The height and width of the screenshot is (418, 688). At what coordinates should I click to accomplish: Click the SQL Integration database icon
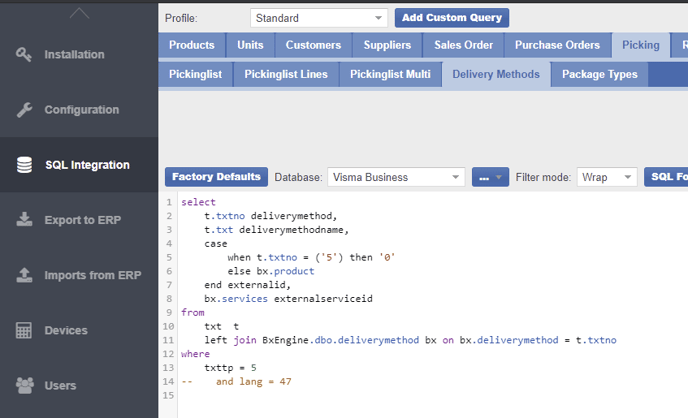point(24,165)
